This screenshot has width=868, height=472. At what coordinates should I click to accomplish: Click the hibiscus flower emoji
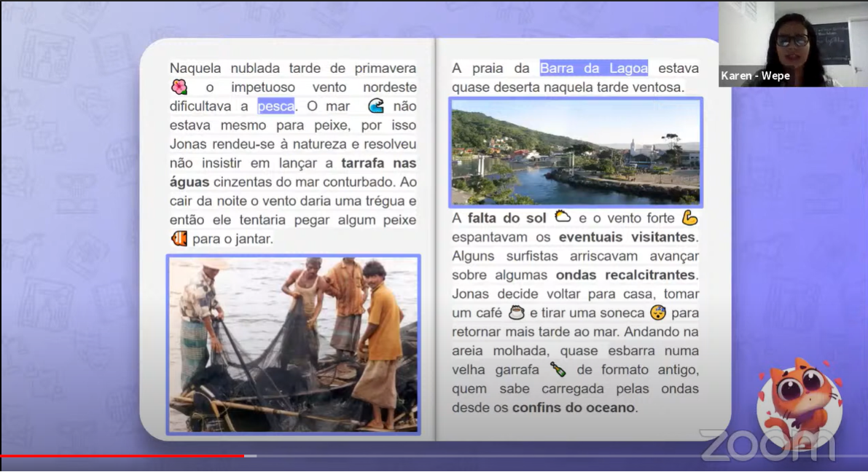click(x=179, y=87)
